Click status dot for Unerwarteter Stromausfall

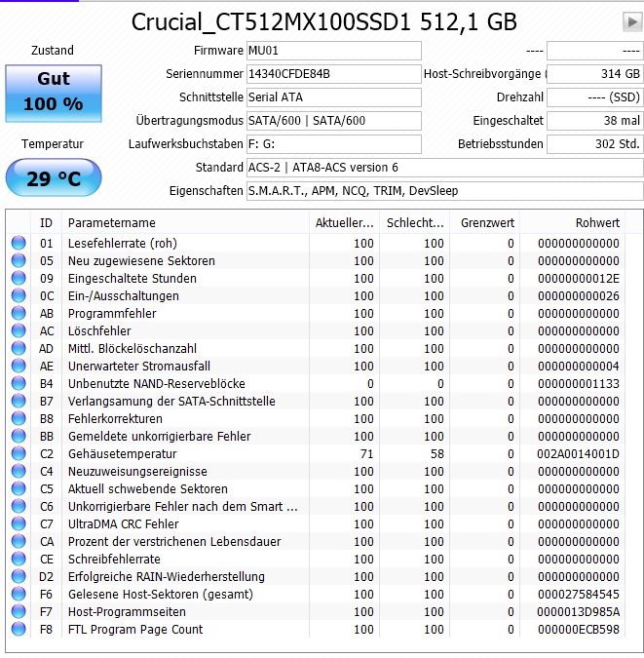tap(19, 366)
